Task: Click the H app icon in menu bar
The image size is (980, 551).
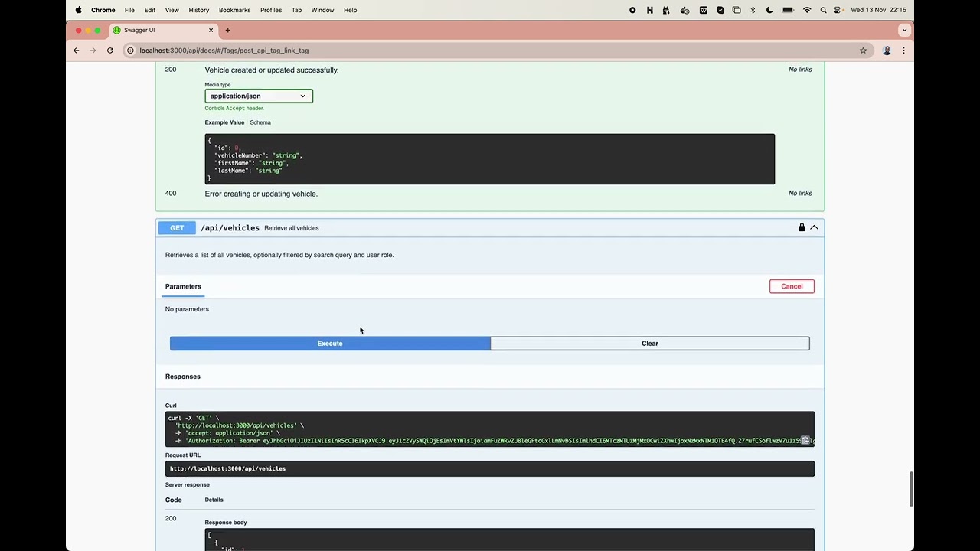Action: tap(650, 10)
